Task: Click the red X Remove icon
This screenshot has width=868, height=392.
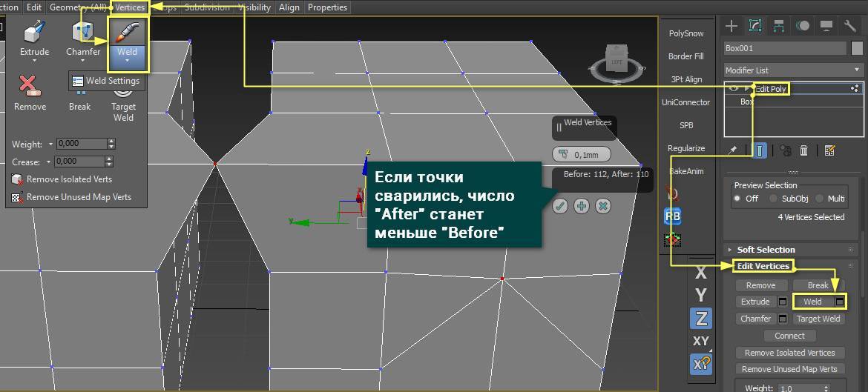Action: click(30, 86)
